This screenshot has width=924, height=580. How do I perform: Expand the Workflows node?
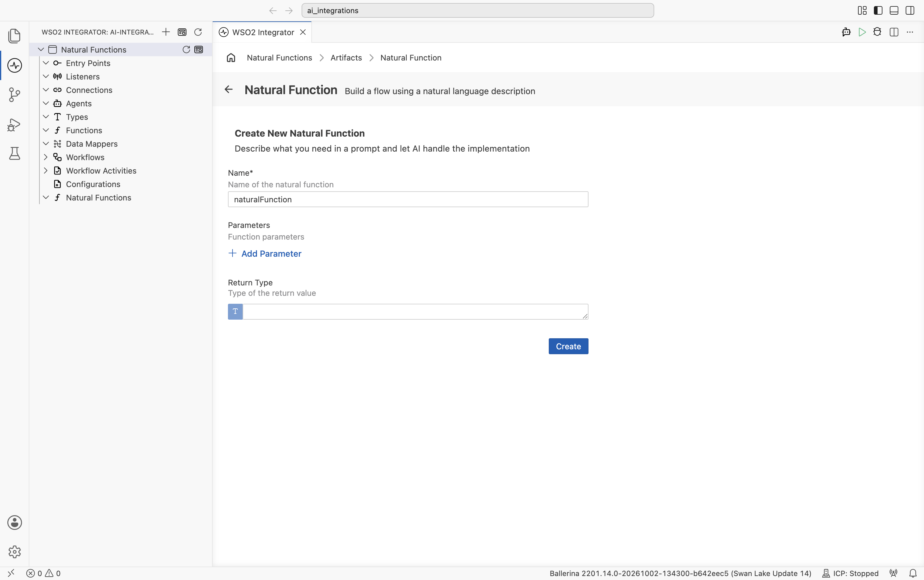(x=46, y=157)
